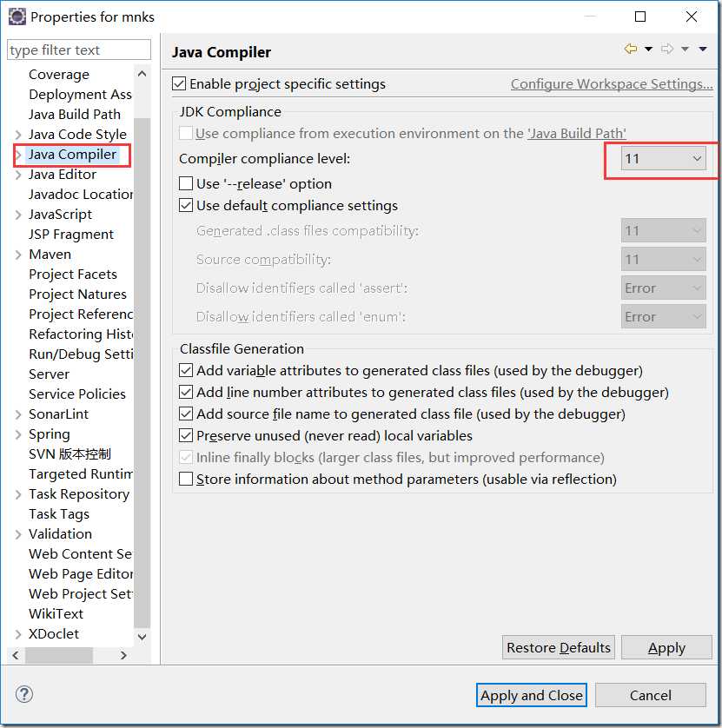Screen dimensions: 722x728
Task: Select Deployment Assembly in the tree
Action: click(x=80, y=94)
